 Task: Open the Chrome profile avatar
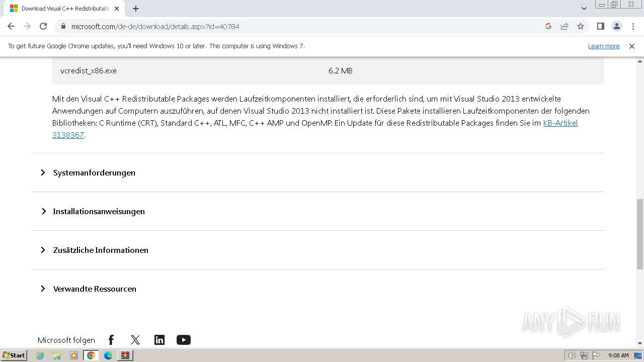[x=616, y=26]
